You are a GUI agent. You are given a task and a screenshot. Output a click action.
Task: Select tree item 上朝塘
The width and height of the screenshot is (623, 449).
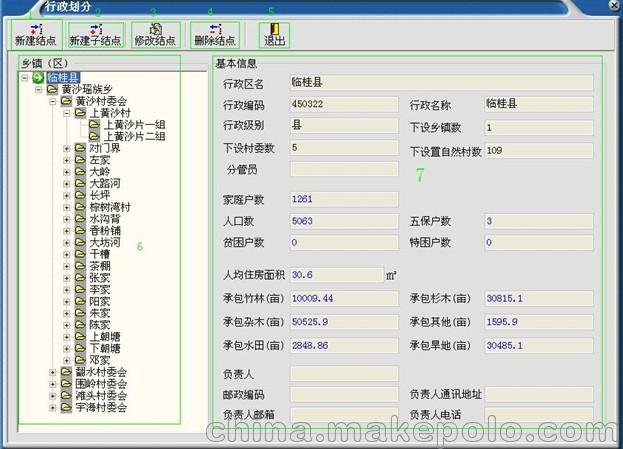[x=105, y=337]
